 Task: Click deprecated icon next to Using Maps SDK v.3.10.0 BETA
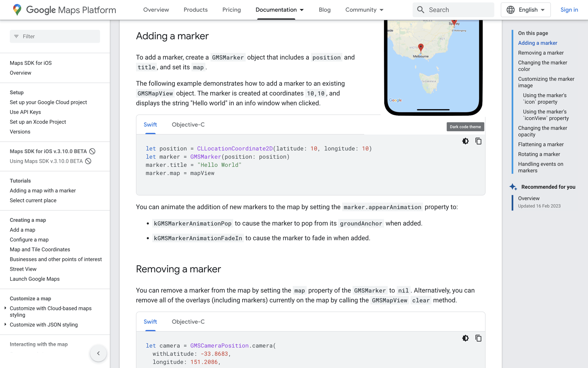pyautogui.click(x=88, y=161)
